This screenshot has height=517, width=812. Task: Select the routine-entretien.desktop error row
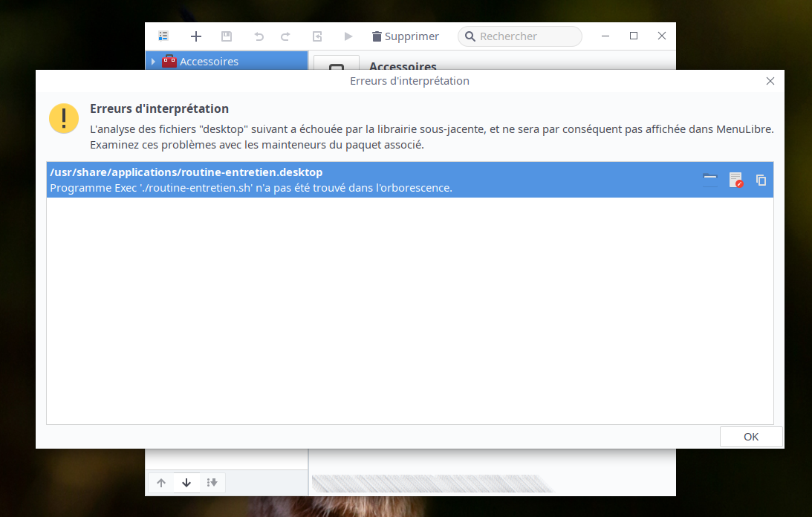point(371,180)
